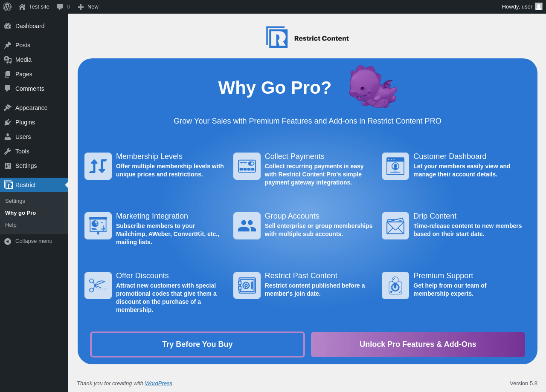This screenshot has width=546, height=392.
Task: Click the Drip Content envelope icon
Action: (395, 226)
